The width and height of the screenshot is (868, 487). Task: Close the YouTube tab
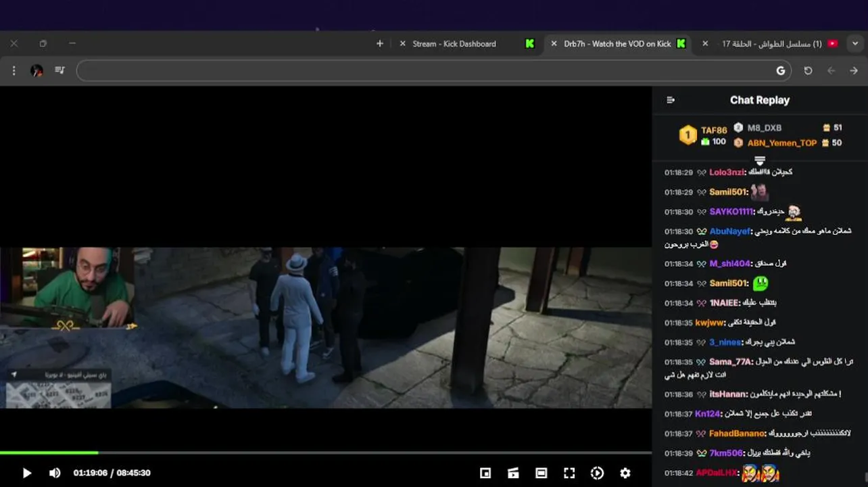click(705, 43)
